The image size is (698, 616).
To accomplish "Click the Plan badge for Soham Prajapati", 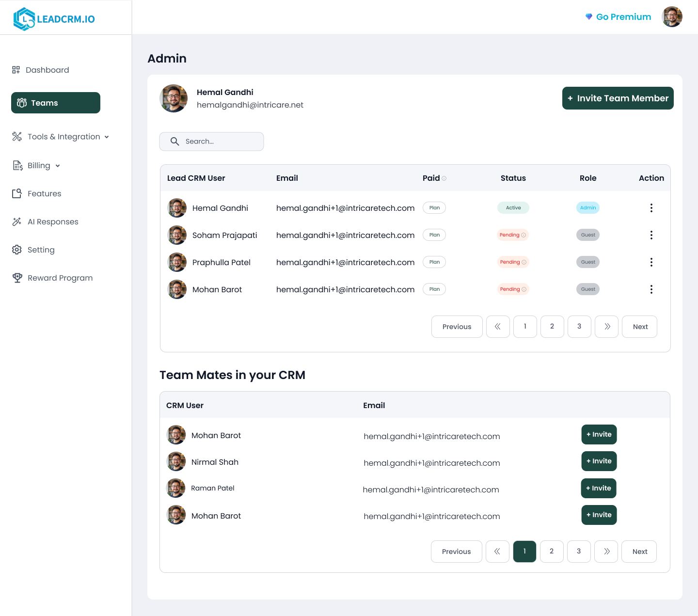I will click(x=434, y=235).
